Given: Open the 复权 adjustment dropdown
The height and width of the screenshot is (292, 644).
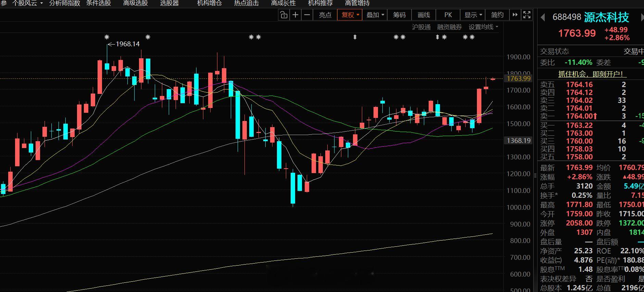Looking at the screenshot, I should (350, 15).
